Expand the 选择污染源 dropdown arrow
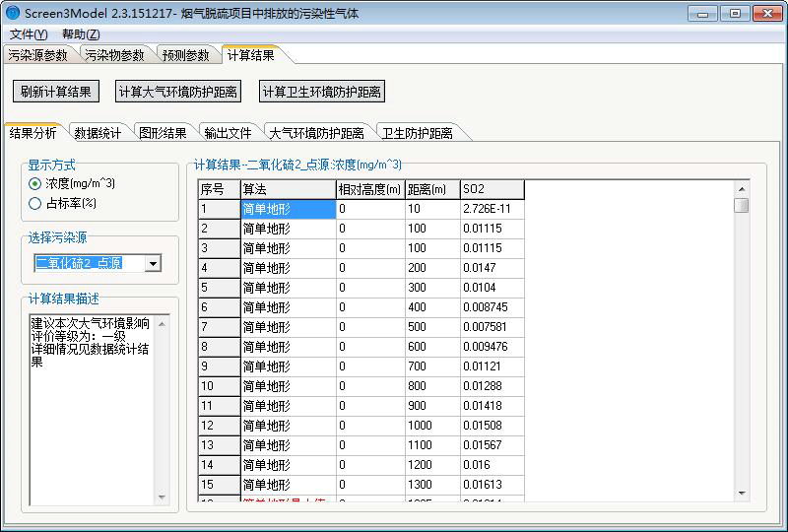 point(153,263)
